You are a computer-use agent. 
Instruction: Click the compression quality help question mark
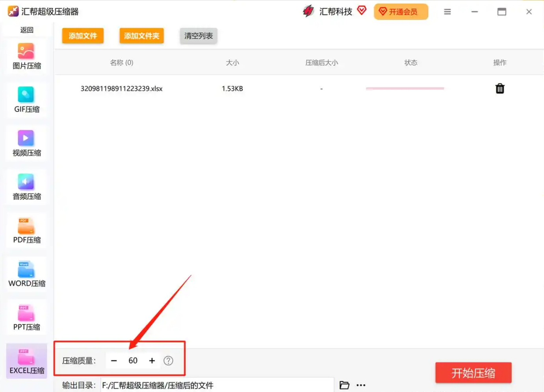click(x=168, y=360)
